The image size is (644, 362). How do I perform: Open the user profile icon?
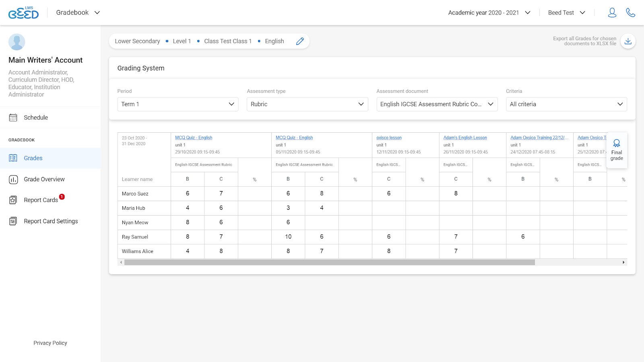pos(612,13)
